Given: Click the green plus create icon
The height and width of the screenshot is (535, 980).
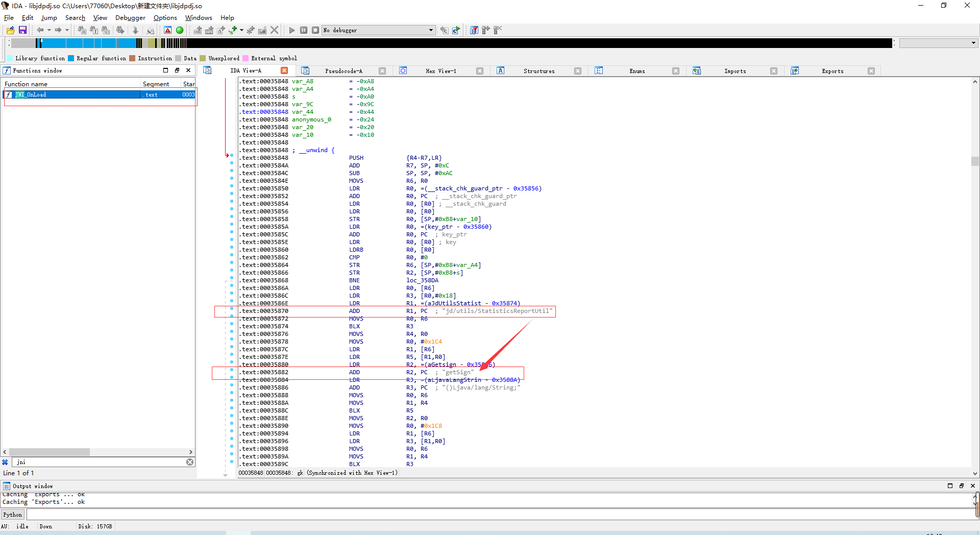Looking at the screenshot, I should click(x=233, y=30).
